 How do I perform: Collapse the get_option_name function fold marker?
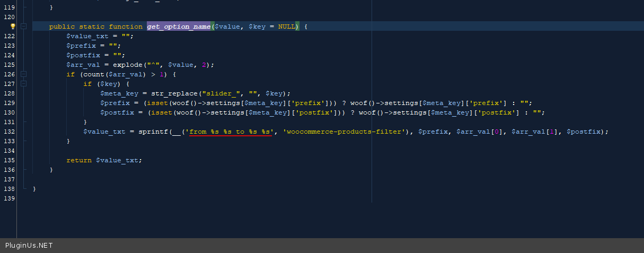tap(24, 26)
